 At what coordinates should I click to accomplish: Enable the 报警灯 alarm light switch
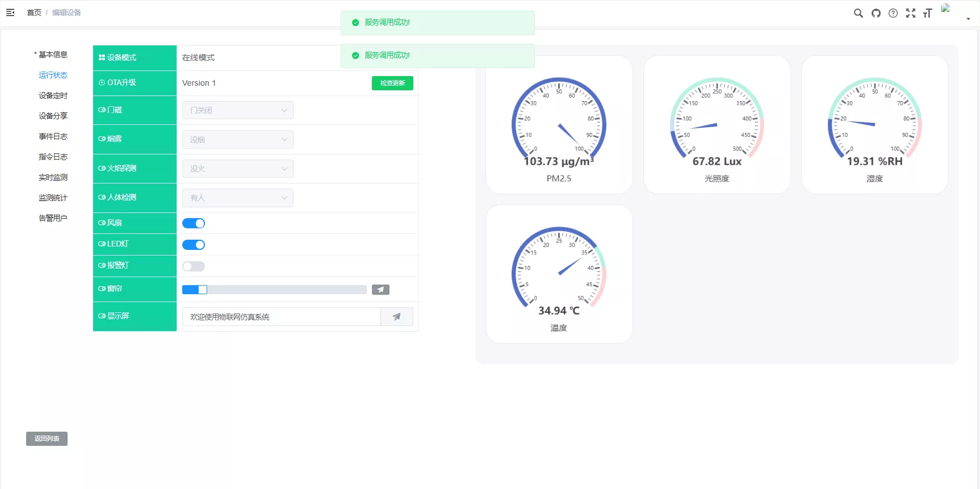click(194, 266)
